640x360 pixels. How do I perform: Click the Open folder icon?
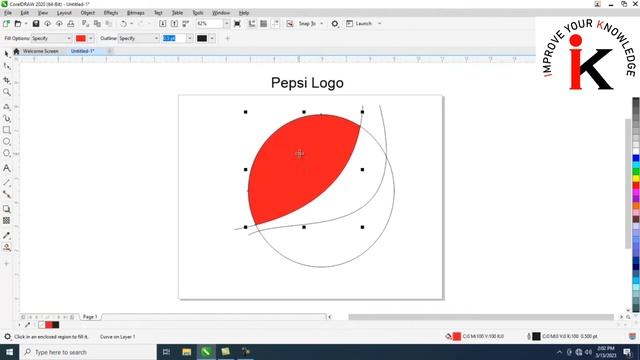pyautogui.click(x=18, y=24)
